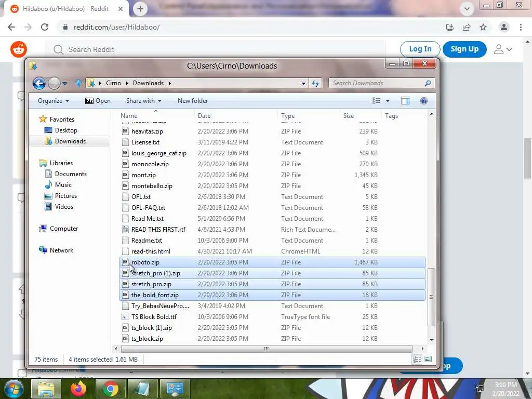Open the address bar history dropdown

click(303, 84)
